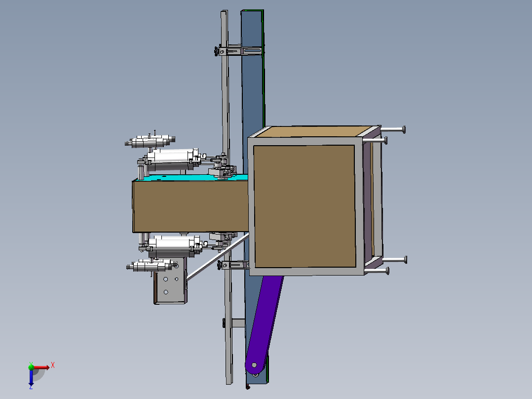This screenshot has width=532, height=399.
Task: Select the large brown box front face
Action: pyautogui.click(x=304, y=206)
